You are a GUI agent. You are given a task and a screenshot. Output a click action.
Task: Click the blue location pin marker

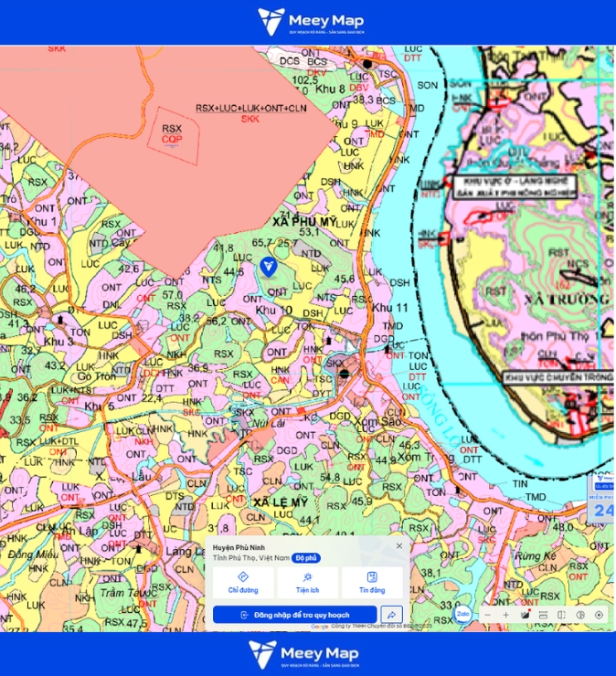(x=269, y=268)
